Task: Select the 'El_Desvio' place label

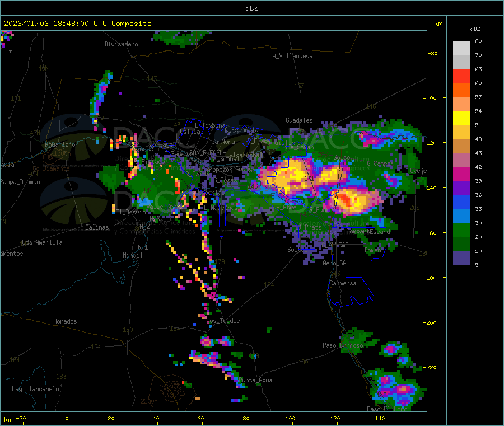Action: point(130,212)
